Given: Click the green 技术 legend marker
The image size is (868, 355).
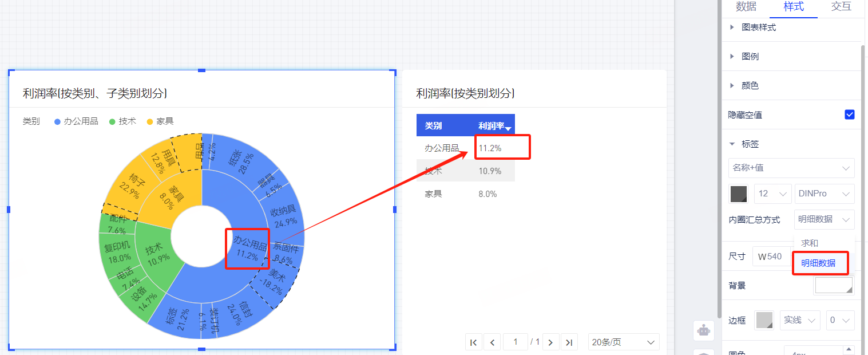Looking at the screenshot, I should point(112,121).
